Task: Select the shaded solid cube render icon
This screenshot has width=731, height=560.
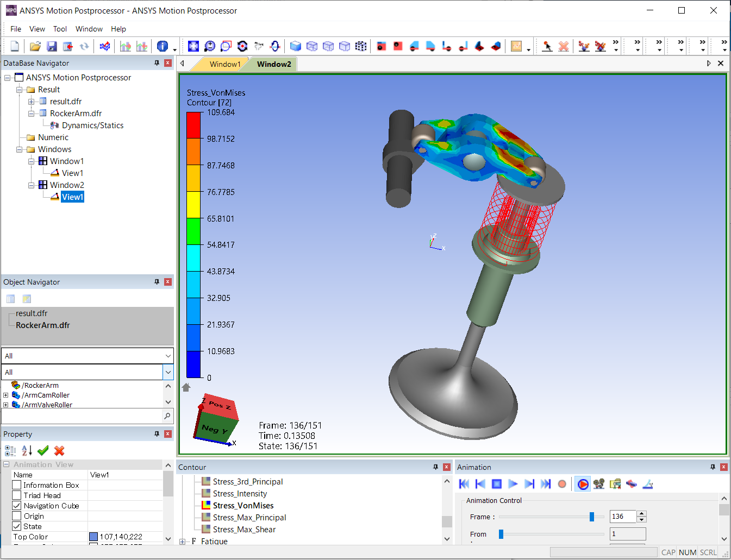Action: click(296, 46)
